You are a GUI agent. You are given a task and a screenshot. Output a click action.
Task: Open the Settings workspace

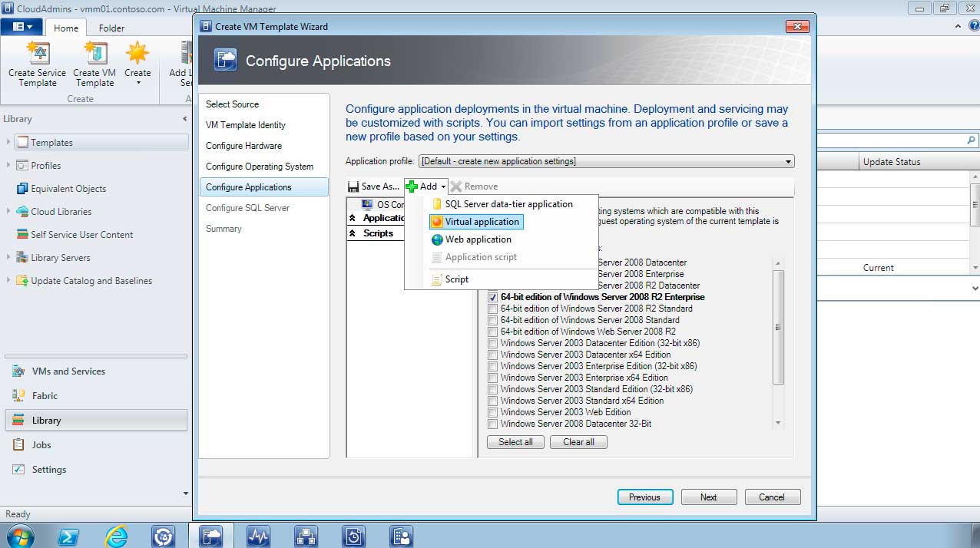click(96, 470)
